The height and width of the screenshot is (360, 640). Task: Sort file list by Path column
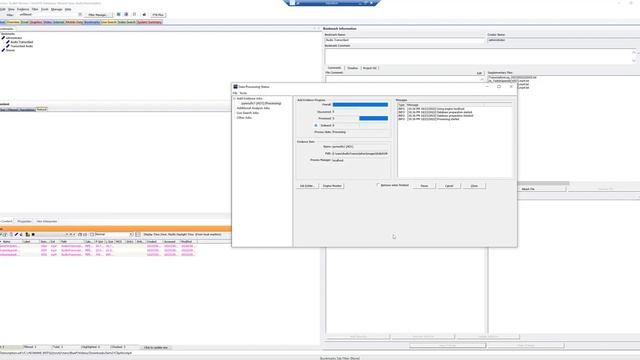[x=72, y=242]
